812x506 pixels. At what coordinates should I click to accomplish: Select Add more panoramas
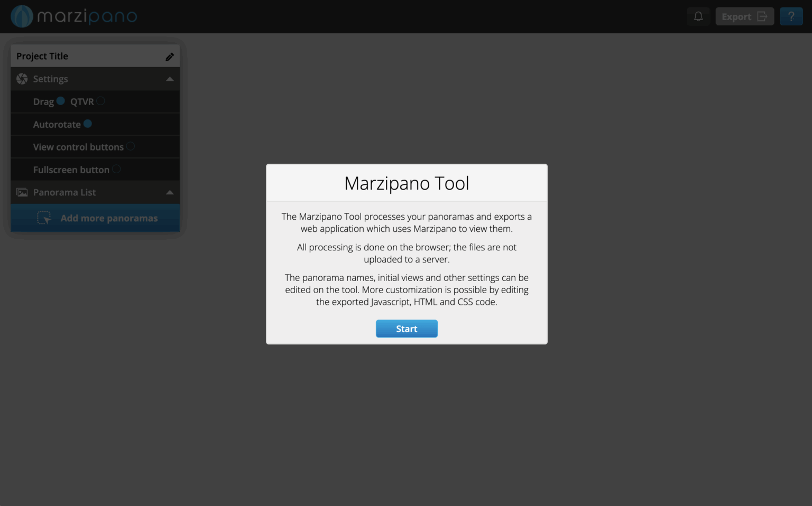[x=109, y=218]
